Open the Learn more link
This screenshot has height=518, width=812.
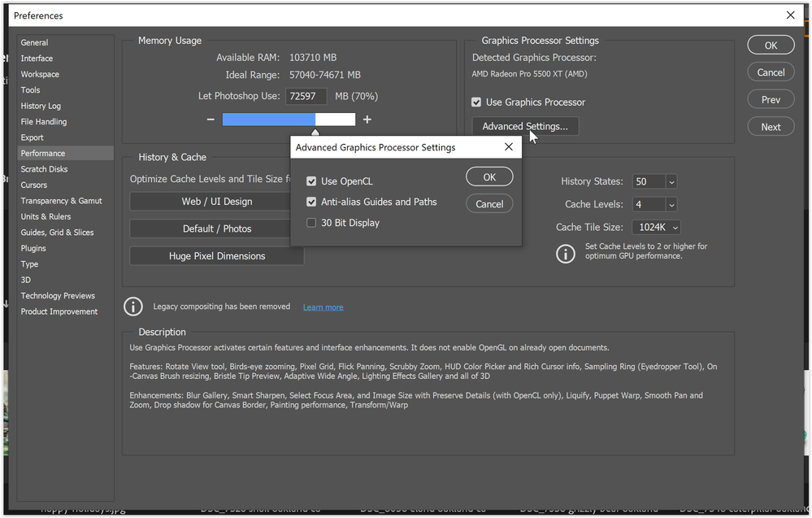tap(323, 307)
